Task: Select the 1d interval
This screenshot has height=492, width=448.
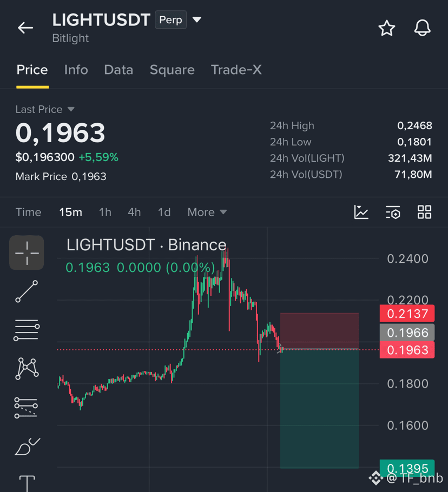Action: [x=164, y=212]
